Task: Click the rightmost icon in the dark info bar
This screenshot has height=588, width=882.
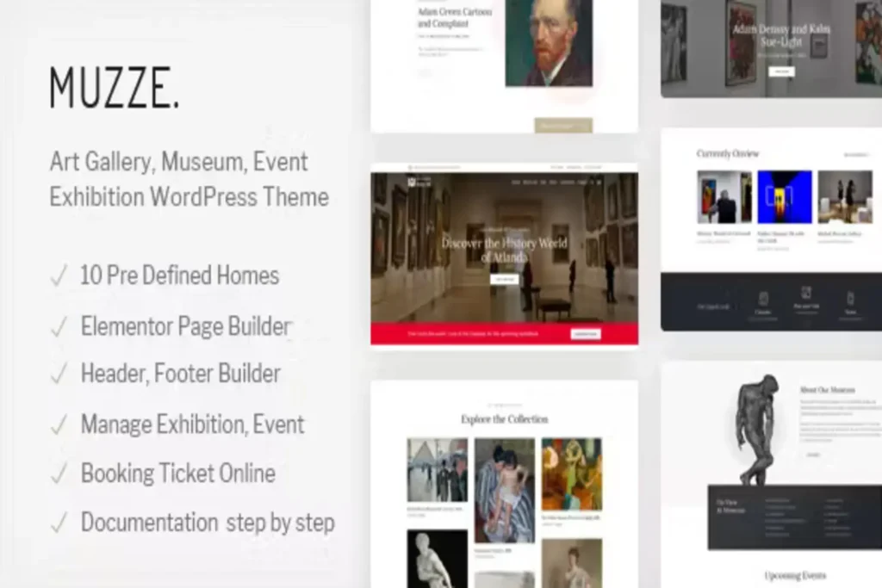Action: tap(850, 298)
